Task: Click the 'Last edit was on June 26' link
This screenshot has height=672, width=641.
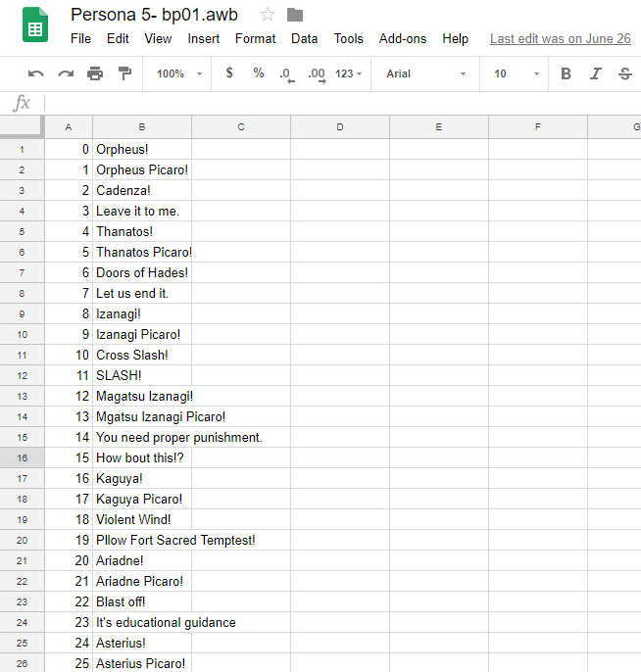Action: (560, 39)
